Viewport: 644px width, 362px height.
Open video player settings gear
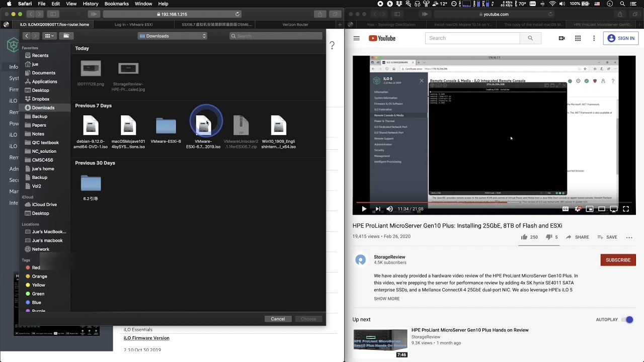tap(578, 209)
